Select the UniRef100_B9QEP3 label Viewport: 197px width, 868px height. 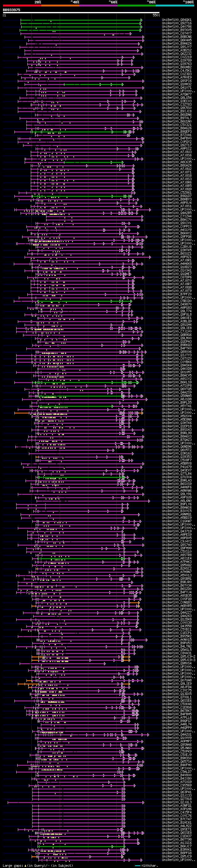[x=177, y=131]
